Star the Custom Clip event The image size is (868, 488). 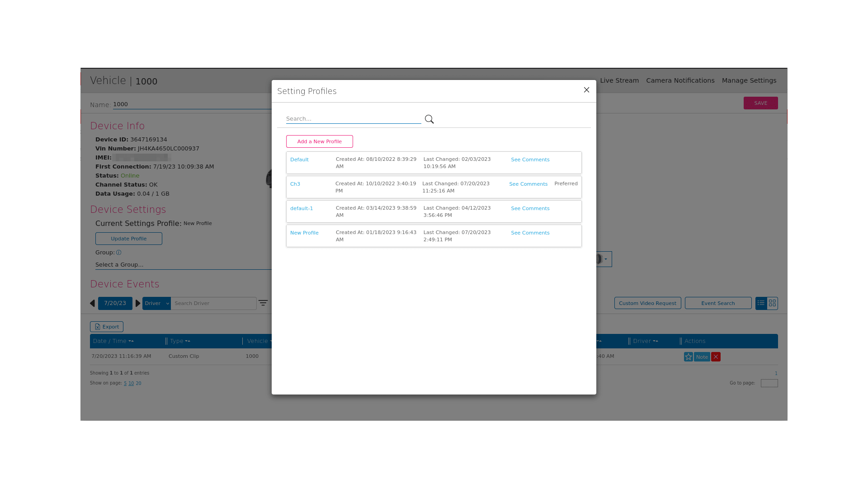coord(688,357)
